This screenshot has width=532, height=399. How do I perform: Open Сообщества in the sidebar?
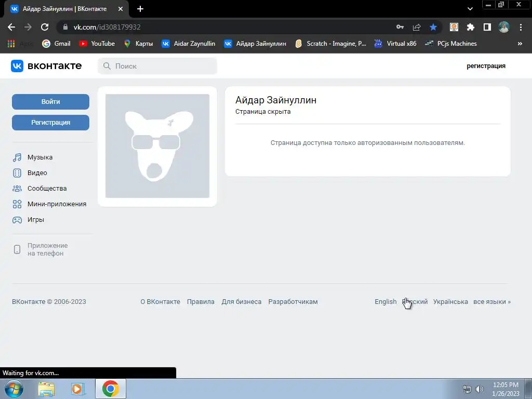(39, 188)
